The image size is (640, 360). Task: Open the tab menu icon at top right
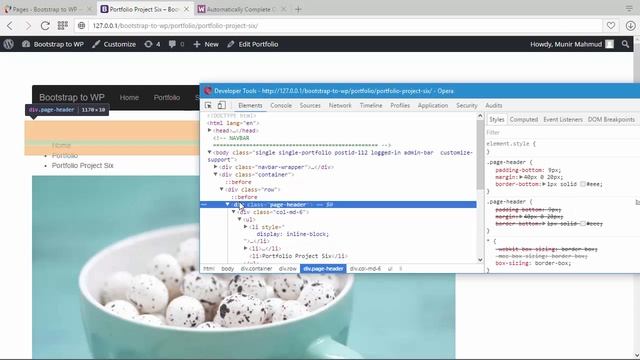(x=629, y=9)
